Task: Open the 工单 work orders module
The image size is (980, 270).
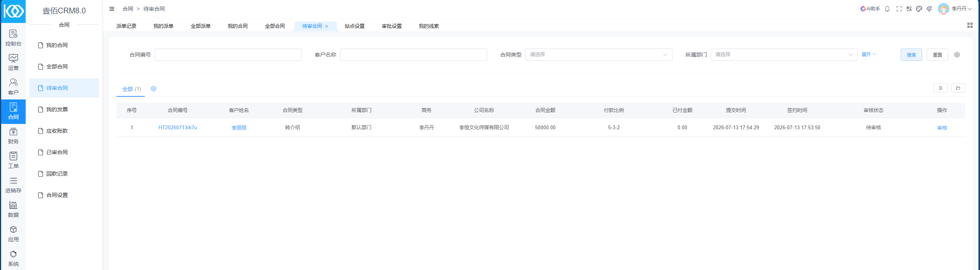Action: 13,161
